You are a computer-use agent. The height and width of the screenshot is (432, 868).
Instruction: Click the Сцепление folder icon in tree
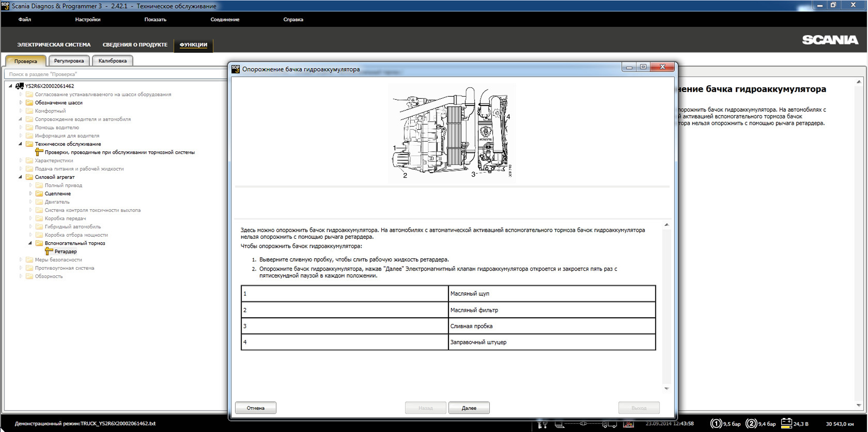[x=39, y=193]
